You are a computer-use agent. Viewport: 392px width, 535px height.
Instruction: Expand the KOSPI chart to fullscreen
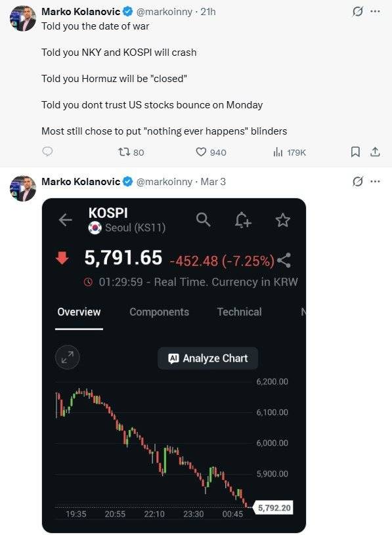67,358
